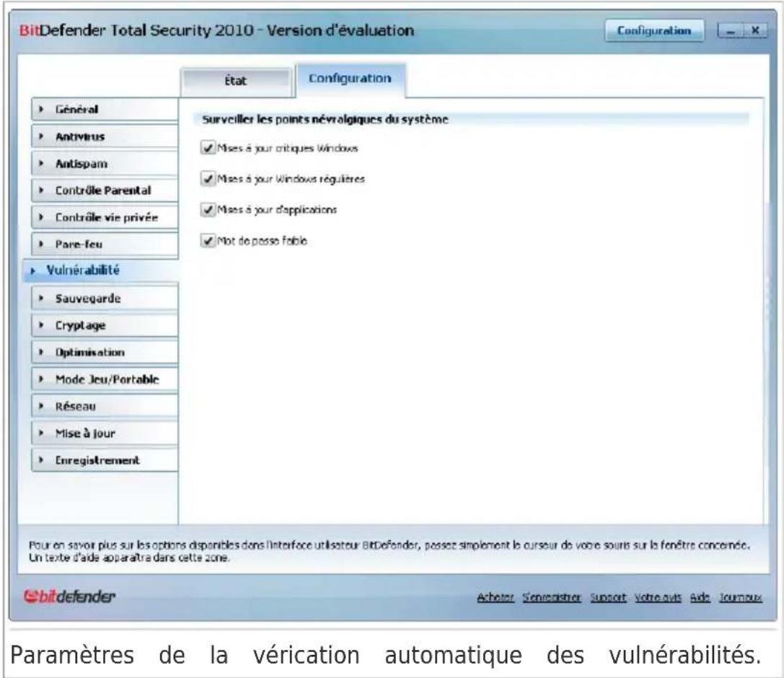Expand the Antispam section arrow
This screenshot has height=678, width=784.
click(x=42, y=163)
